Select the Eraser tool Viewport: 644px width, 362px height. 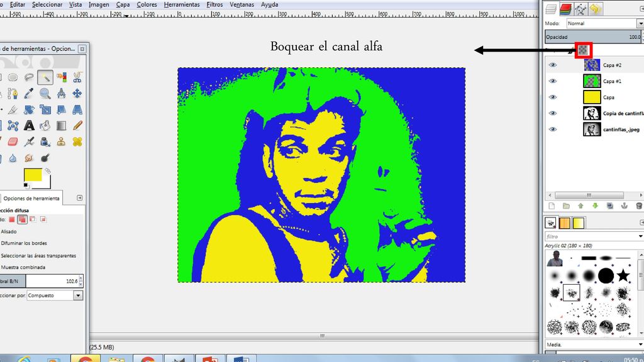coord(13,141)
